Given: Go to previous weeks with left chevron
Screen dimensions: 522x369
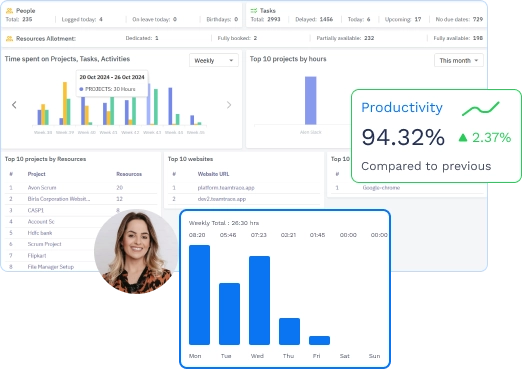Looking at the screenshot, I should pyautogui.click(x=14, y=105).
